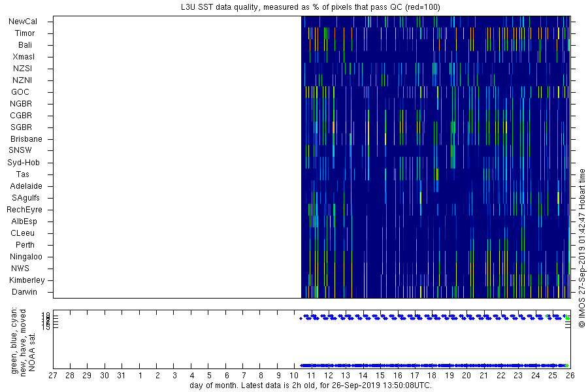Viewport: 588px width, 392px height.
Task: Select the Adelaide region label
Action: coord(26,186)
